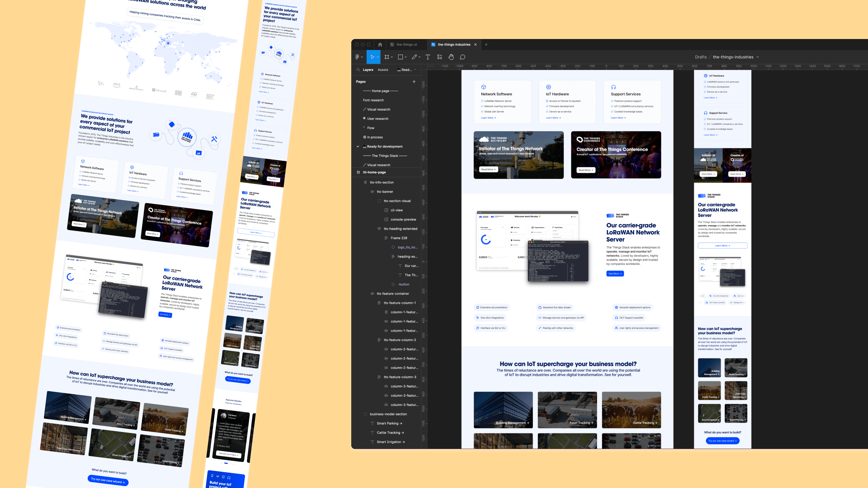Switch to the the-things-ui file tab

(406, 44)
